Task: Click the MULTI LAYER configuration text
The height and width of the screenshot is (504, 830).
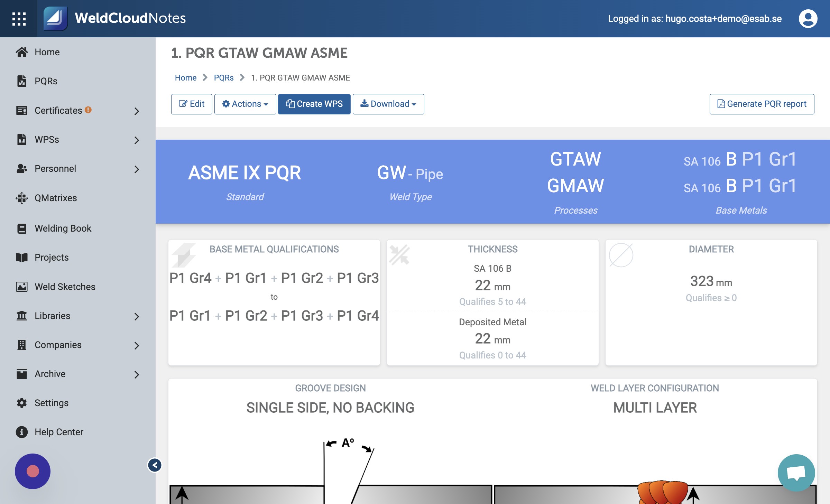Action: [655, 408]
